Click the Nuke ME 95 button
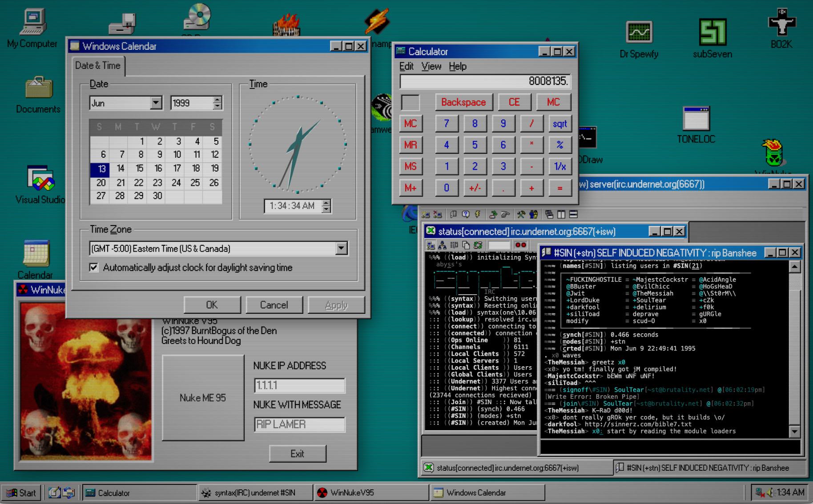 (203, 398)
